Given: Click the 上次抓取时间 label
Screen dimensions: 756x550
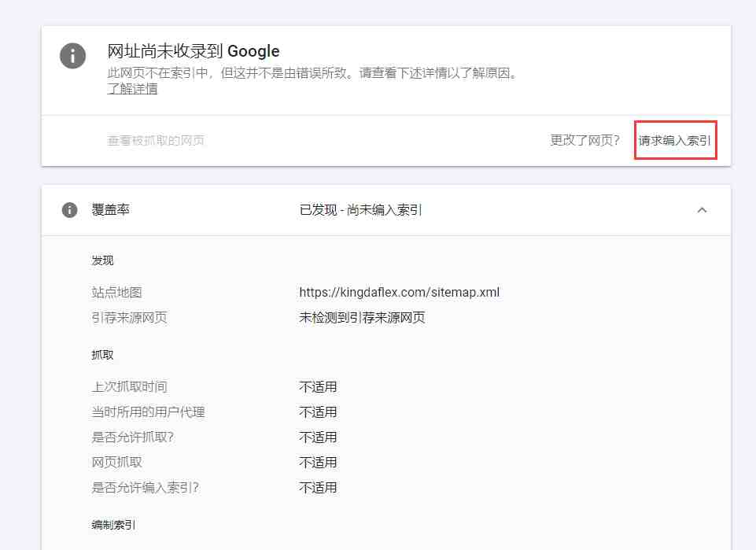Looking at the screenshot, I should coord(129,387).
